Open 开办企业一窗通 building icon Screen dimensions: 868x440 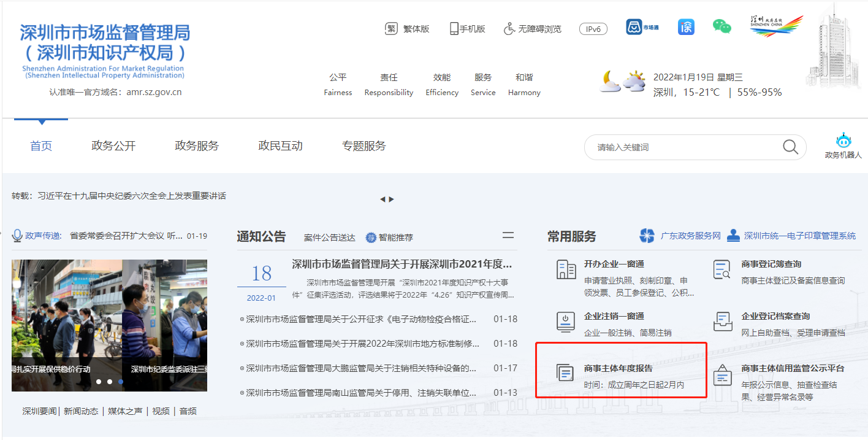566,269
